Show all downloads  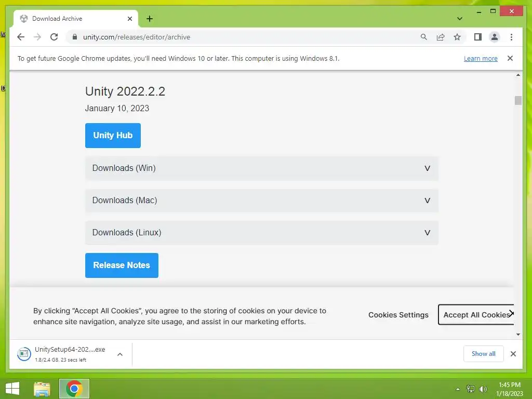(484, 354)
